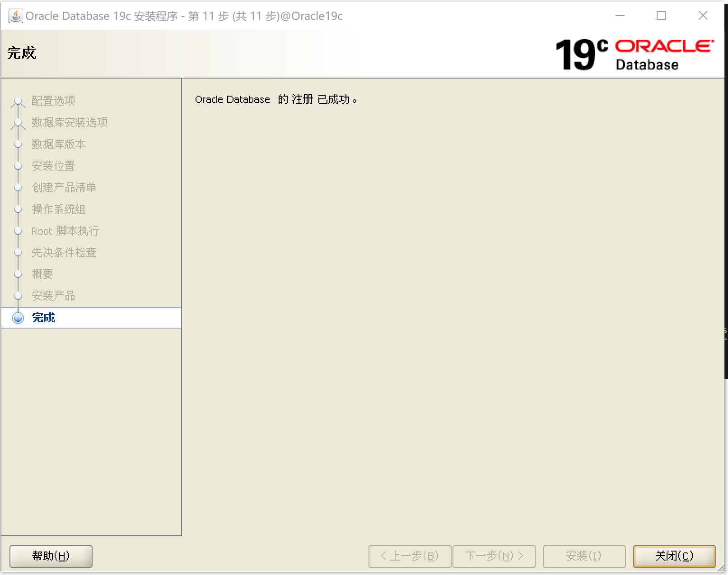Click the 下一步(N) button

494,556
